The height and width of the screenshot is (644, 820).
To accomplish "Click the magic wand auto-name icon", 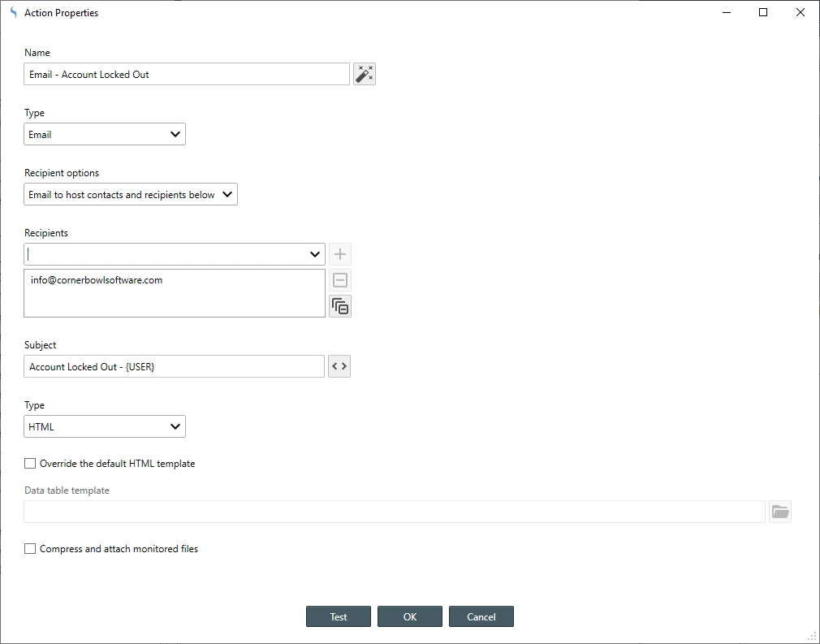I will 365,74.
